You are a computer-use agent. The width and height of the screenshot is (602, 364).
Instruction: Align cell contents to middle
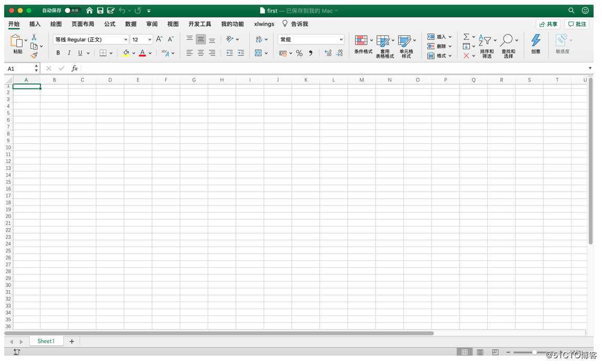tap(201, 39)
